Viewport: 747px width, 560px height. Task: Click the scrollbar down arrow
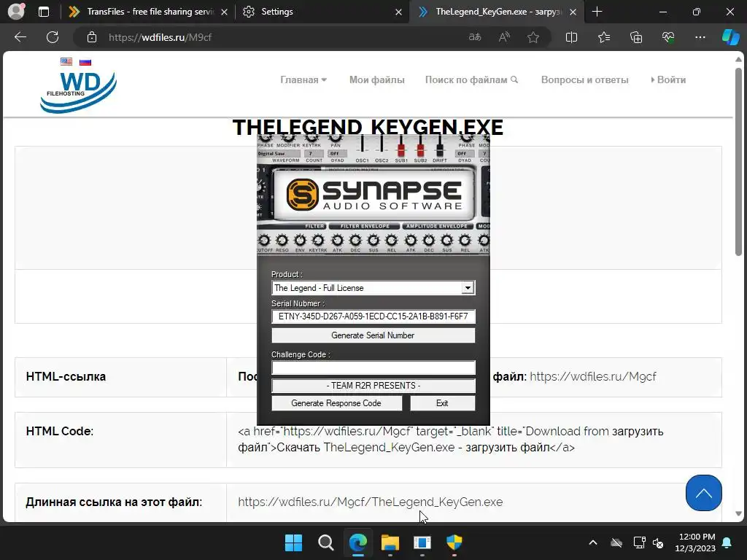click(x=738, y=514)
